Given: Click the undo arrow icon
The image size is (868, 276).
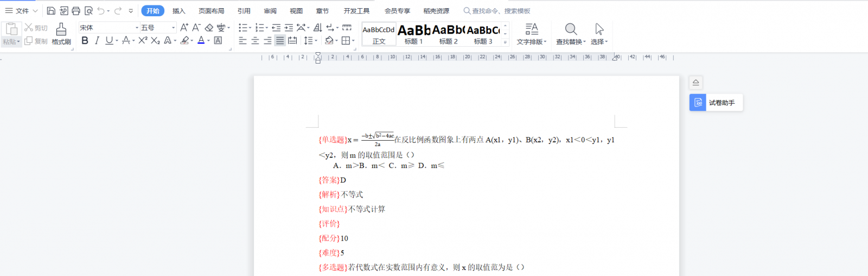Looking at the screenshot, I should (x=101, y=11).
